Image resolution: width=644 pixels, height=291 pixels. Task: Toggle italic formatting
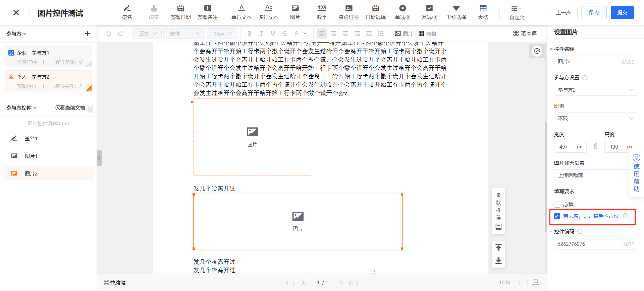[x=261, y=33]
